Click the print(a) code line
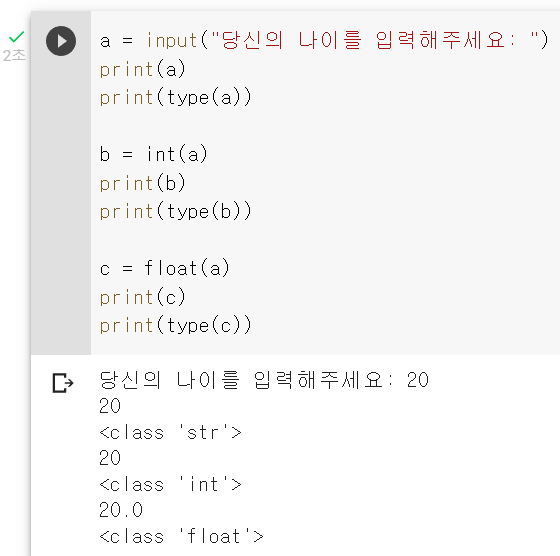Image resolution: width=560 pixels, height=556 pixels. (142, 69)
